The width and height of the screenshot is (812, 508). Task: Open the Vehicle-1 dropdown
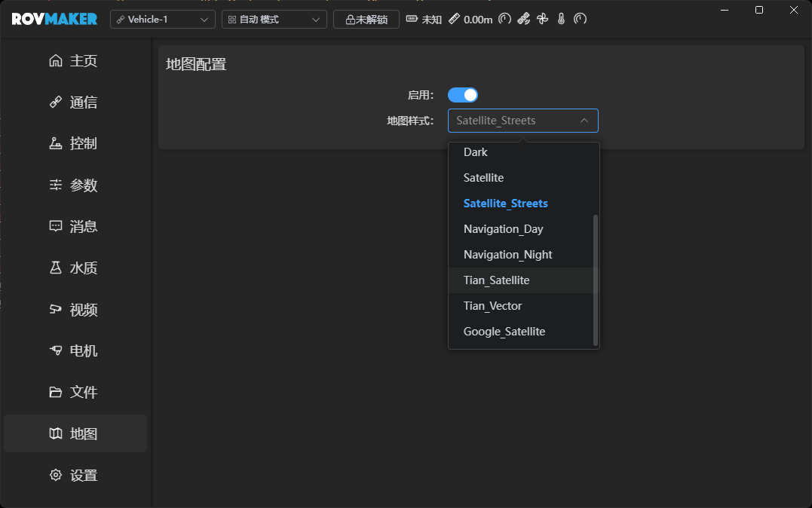tap(163, 20)
